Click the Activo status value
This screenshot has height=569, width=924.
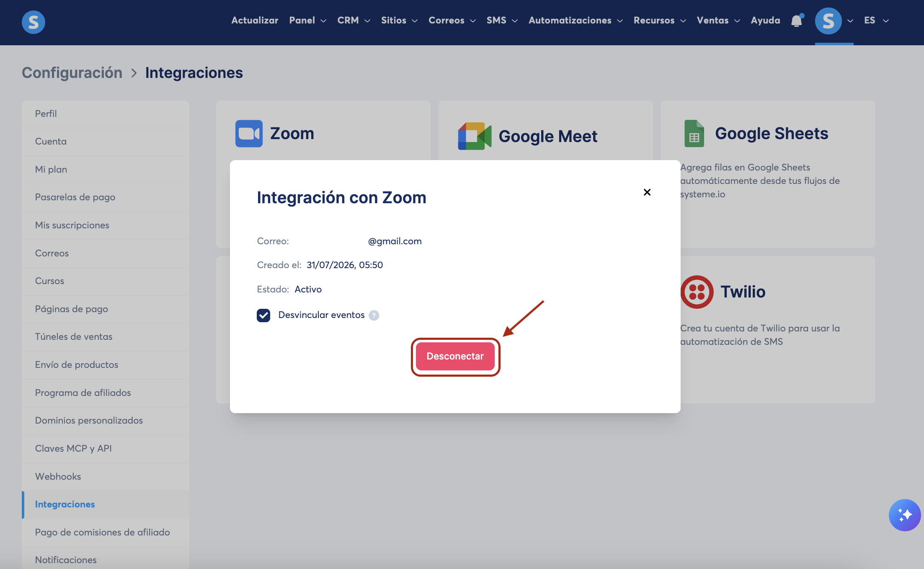[x=308, y=290]
